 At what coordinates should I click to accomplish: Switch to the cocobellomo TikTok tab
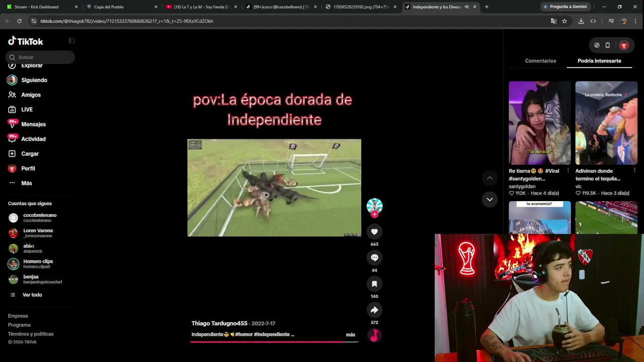pyautogui.click(x=281, y=7)
